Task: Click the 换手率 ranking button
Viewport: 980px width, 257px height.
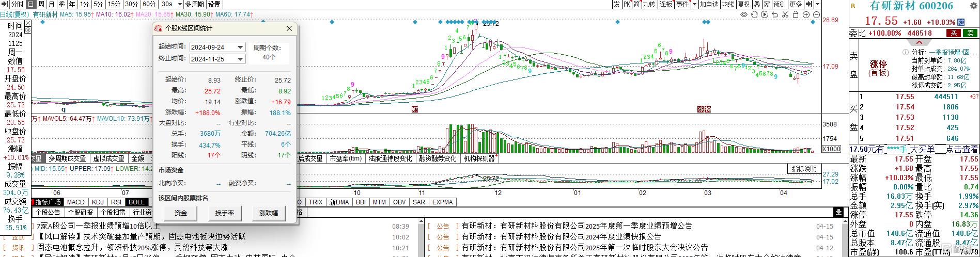Action: [x=225, y=213]
